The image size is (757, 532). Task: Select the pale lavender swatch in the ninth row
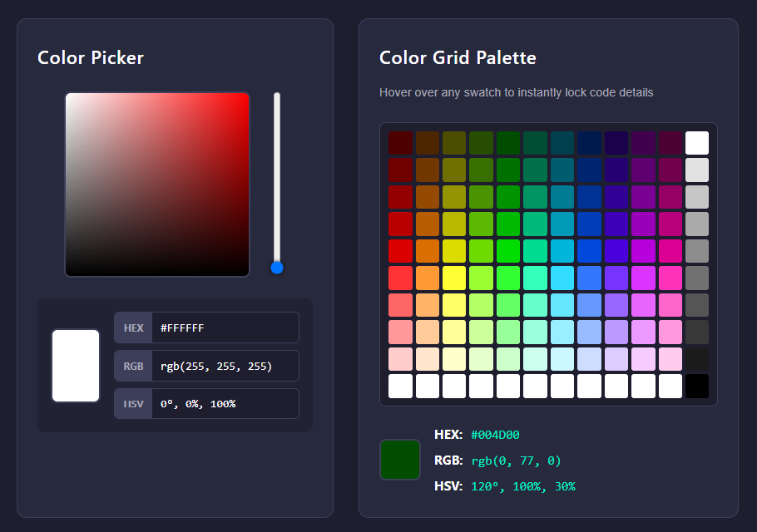[616, 359]
